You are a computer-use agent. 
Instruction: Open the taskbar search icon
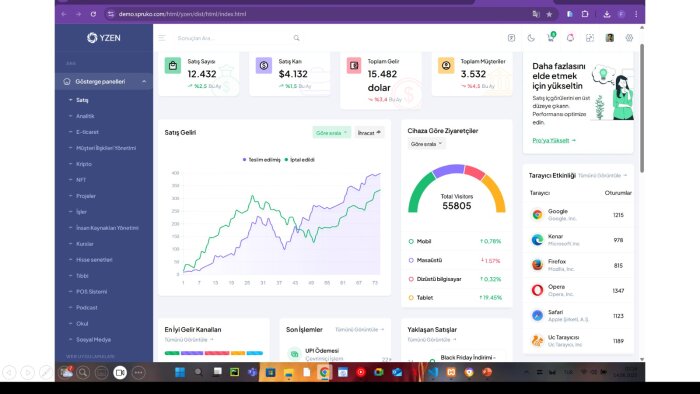click(x=198, y=372)
